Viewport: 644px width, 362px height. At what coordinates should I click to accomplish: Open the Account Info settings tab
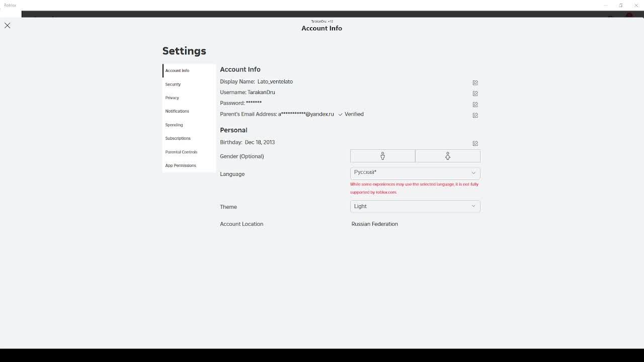pyautogui.click(x=189, y=70)
